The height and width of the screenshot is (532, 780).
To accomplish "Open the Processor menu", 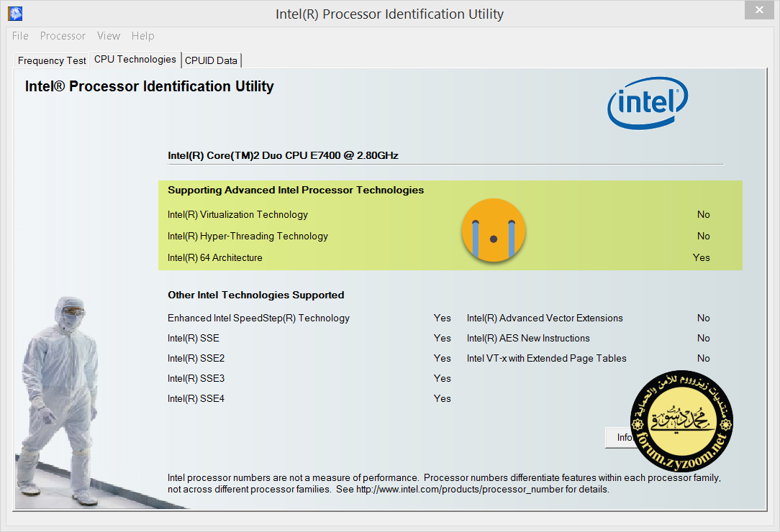I will point(63,36).
